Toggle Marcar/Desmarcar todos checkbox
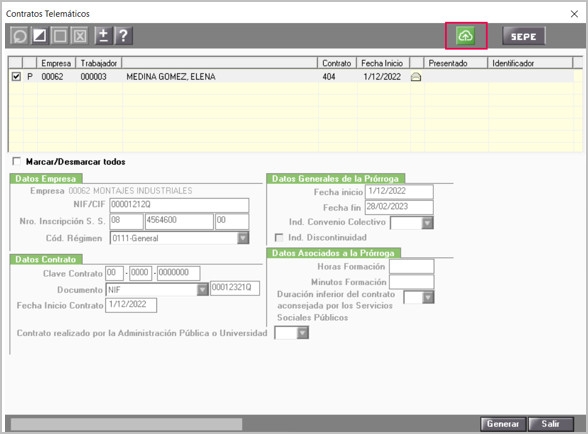The width and height of the screenshot is (588, 434). point(16,161)
